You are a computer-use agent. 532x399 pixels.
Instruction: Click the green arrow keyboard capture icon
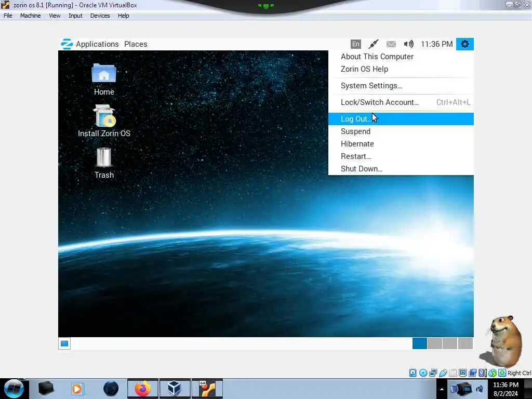(502, 373)
